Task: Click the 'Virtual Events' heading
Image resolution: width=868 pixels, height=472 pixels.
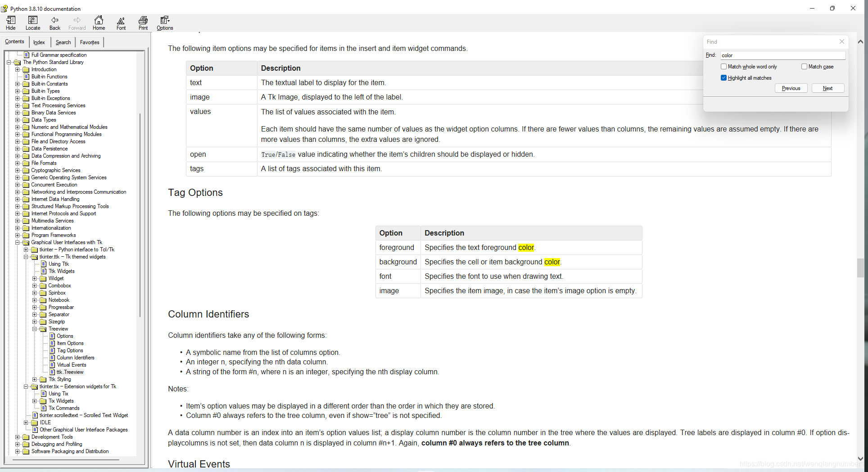Action: [x=199, y=464]
